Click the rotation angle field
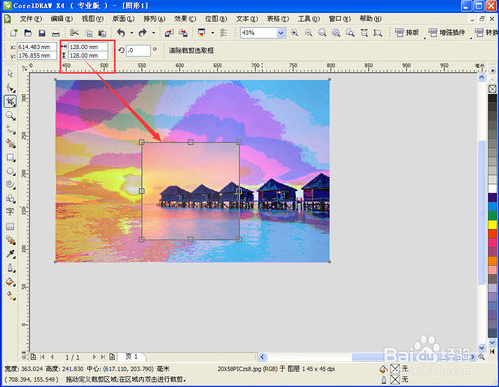Image resolution: width=499 pixels, height=387 pixels. click(x=138, y=51)
